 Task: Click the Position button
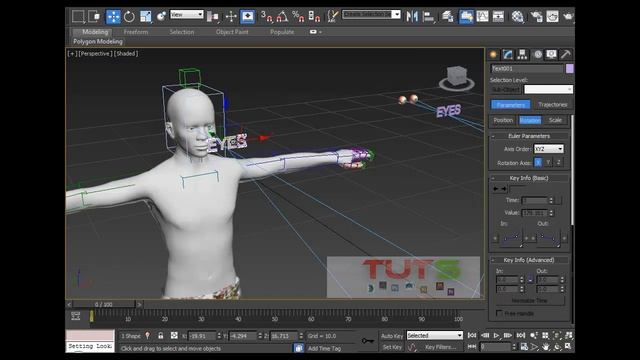[x=503, y=120]
